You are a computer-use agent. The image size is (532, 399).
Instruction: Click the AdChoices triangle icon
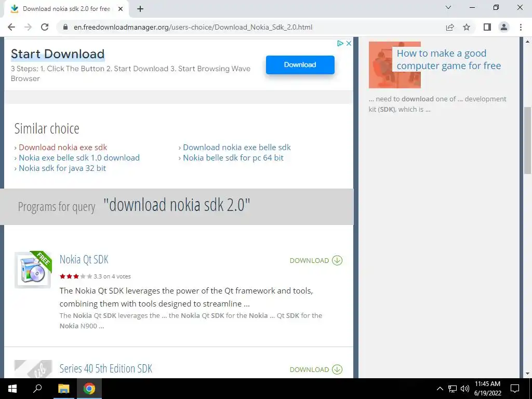340,44
